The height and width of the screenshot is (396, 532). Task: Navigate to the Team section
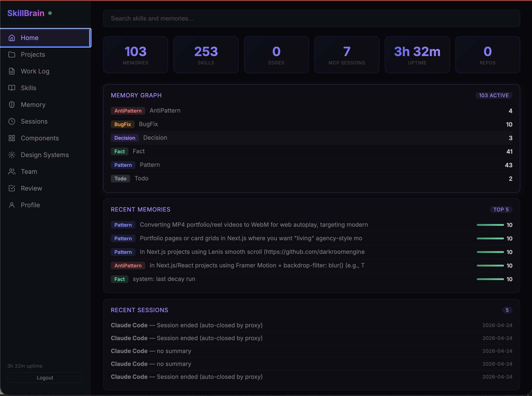tap(29, 171)
